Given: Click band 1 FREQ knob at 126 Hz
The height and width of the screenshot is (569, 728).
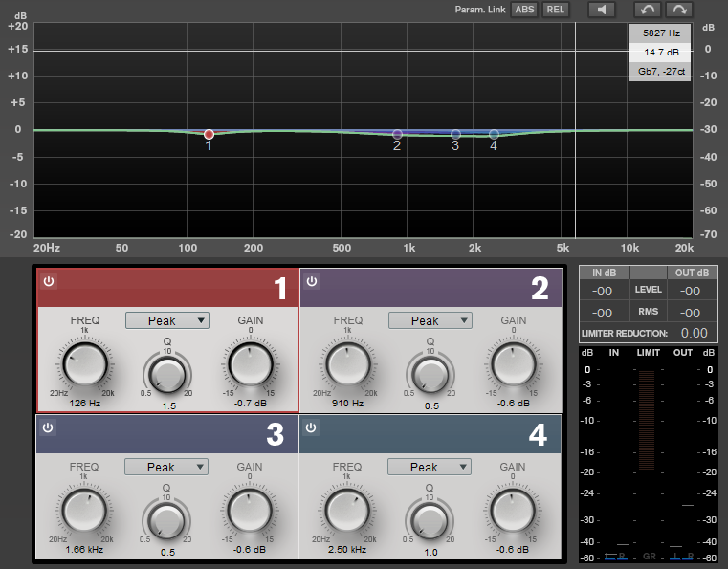Looking at the screenshot, I should tap(85, 364).
